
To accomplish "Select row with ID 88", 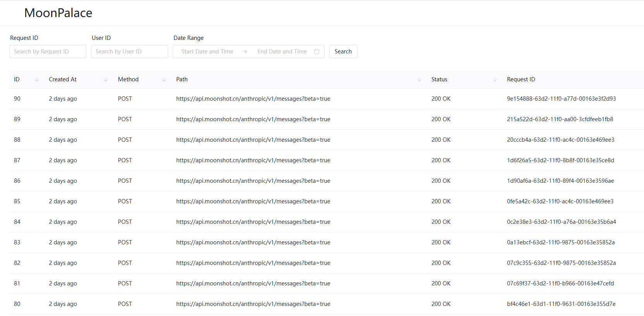I will pos(326,140).
